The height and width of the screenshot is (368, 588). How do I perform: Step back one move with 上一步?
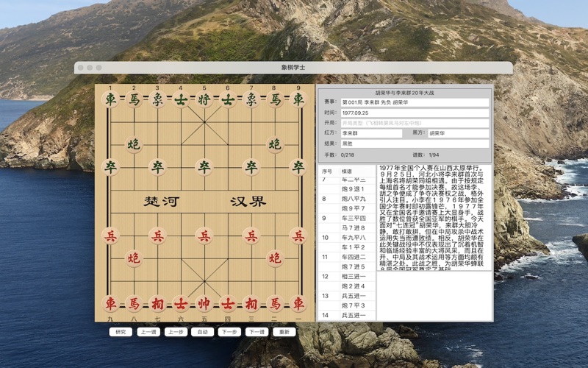coord(176,332)
